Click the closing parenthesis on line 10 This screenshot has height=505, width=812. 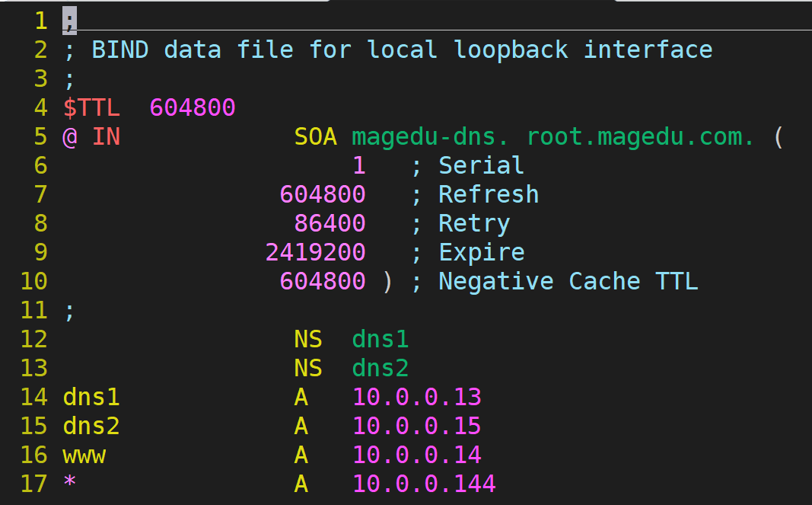pos(387,282)
